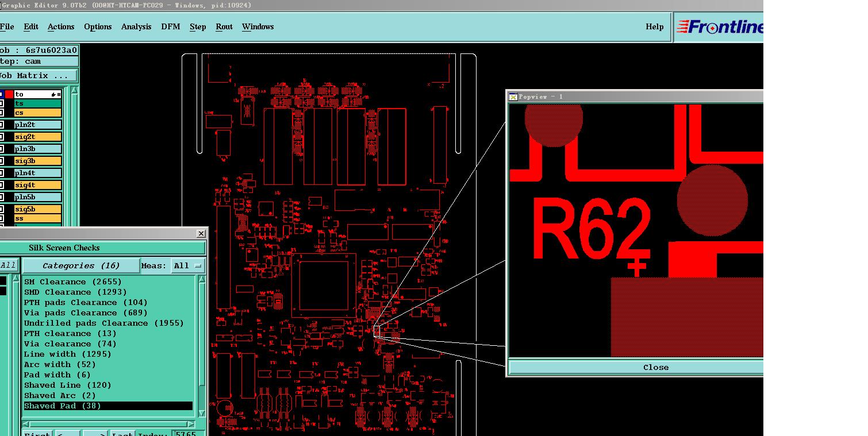Open the Step menu

[x=198, y=26]
